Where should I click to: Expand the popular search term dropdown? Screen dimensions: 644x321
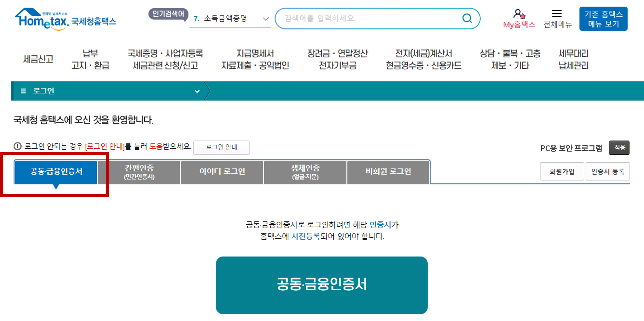[266, 19]
